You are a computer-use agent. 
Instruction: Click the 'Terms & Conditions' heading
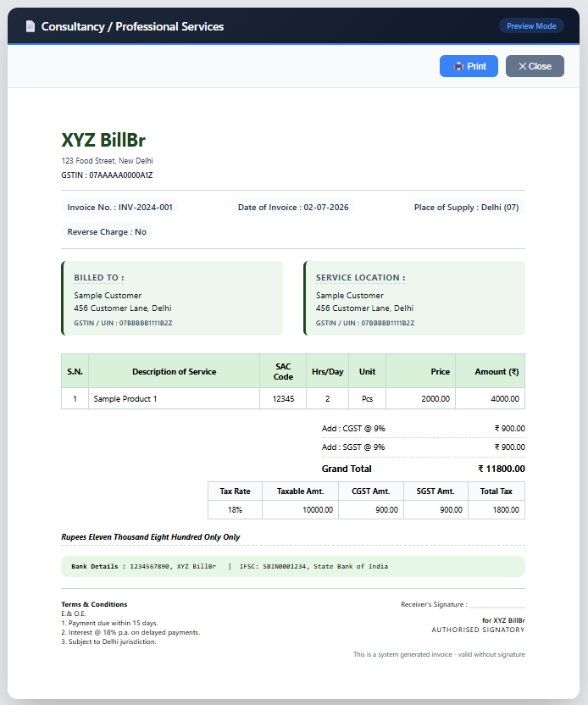[x=94, y=604]
